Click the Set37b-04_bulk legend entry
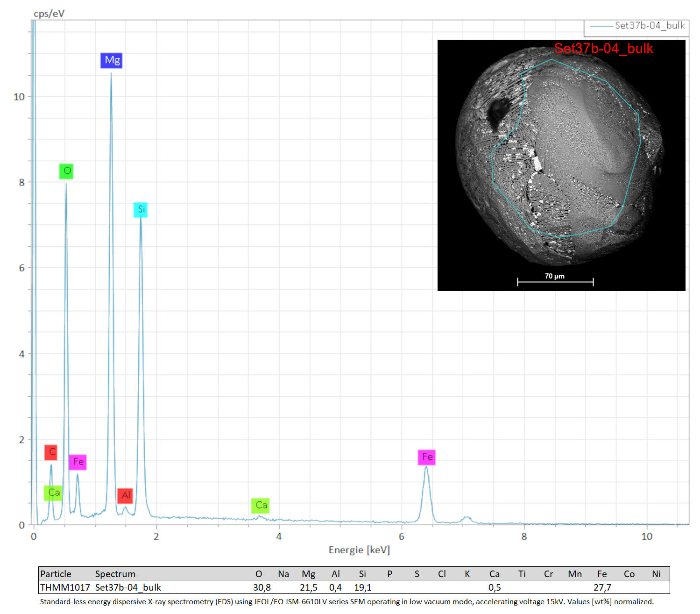This screenshot has height=614, width=700. pyautogui.click(x=637, y=26)
